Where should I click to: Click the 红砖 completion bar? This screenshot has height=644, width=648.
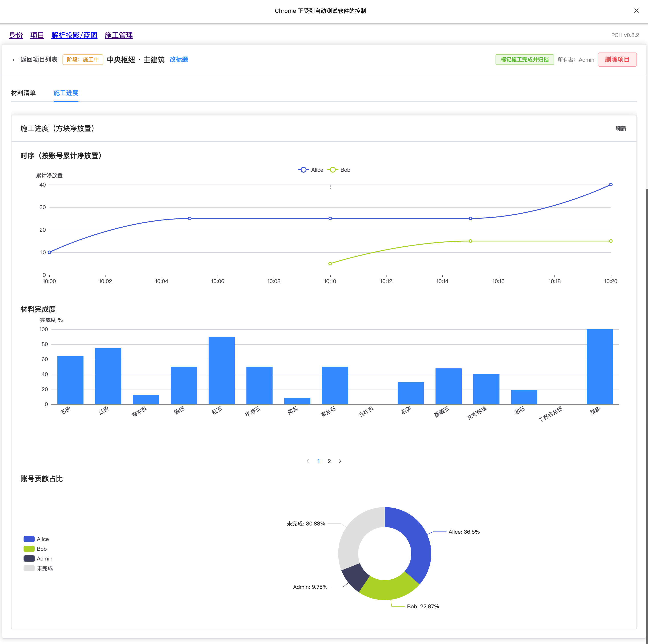(x=108, y=376)
